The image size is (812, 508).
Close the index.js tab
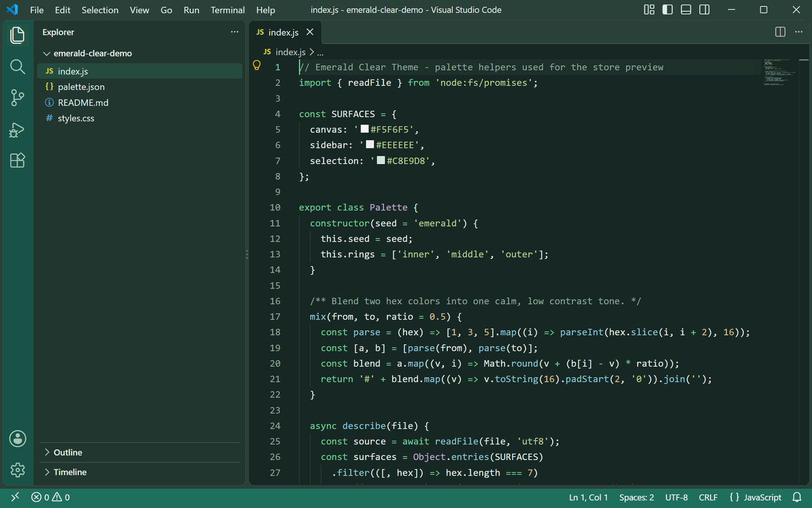310,32
